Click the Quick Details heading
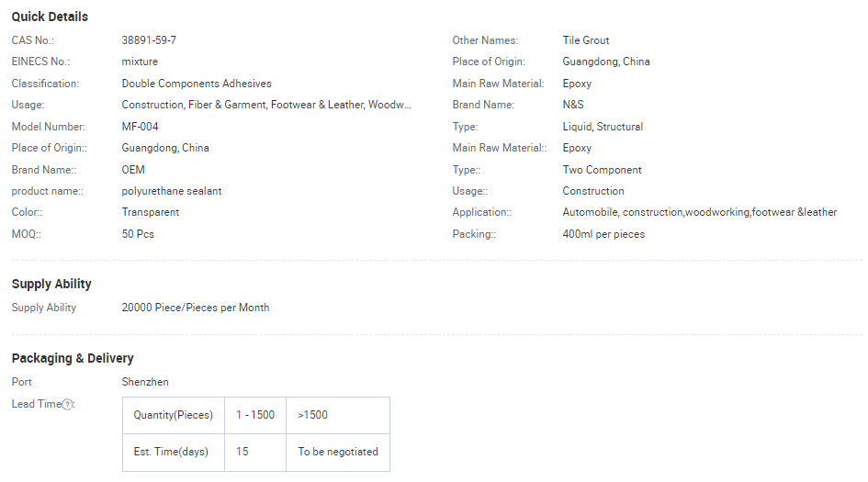 coord(50,17)
